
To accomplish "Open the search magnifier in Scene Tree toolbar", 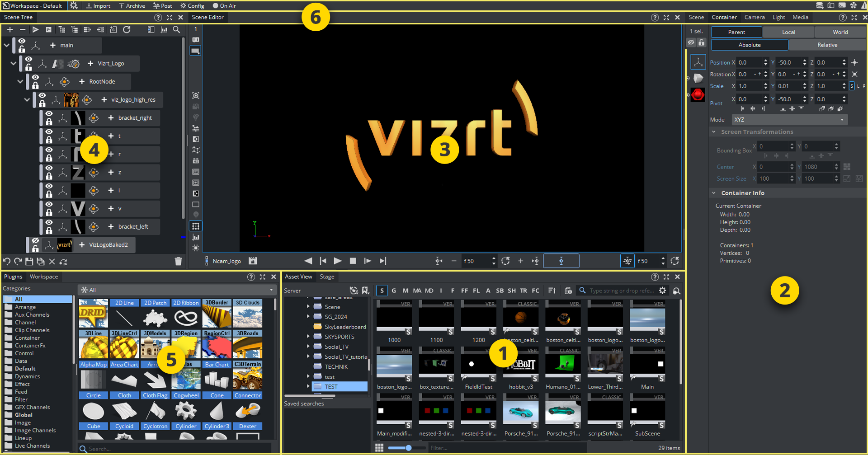I will tap(176, 30).
